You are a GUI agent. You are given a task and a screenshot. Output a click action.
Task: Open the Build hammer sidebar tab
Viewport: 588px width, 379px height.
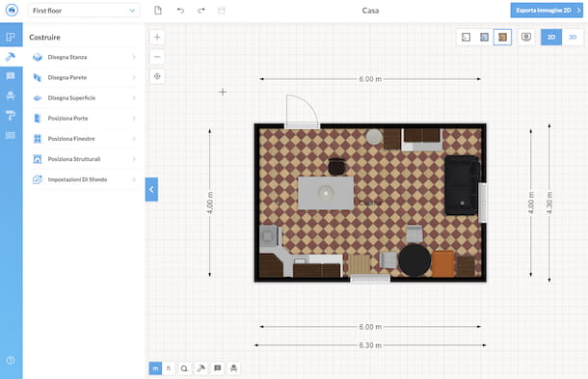[x=11, y=57]
